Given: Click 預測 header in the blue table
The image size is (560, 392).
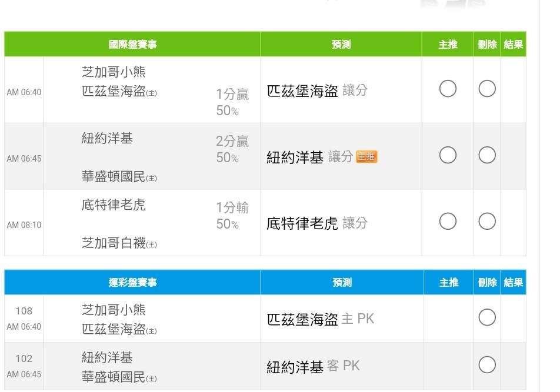Looking at the screenshot, I should click(x=341, y=283).
